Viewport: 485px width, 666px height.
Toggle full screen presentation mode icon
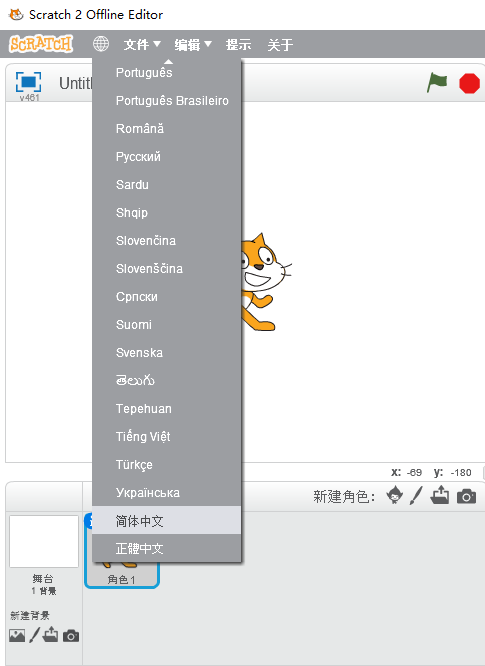[x=28, y=82]
